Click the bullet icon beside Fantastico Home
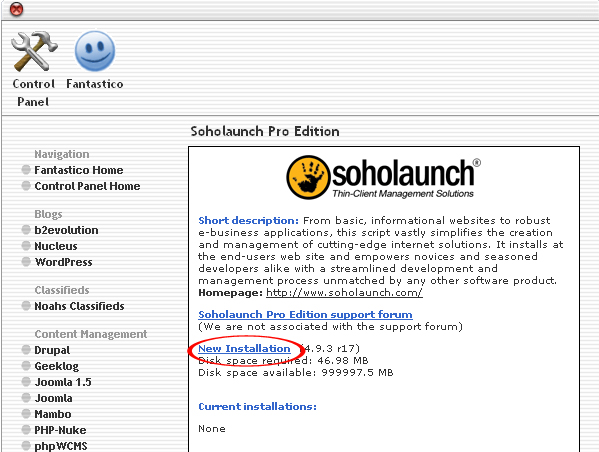The height and width of the screenshot is (452, 599). tap(26, 170)
